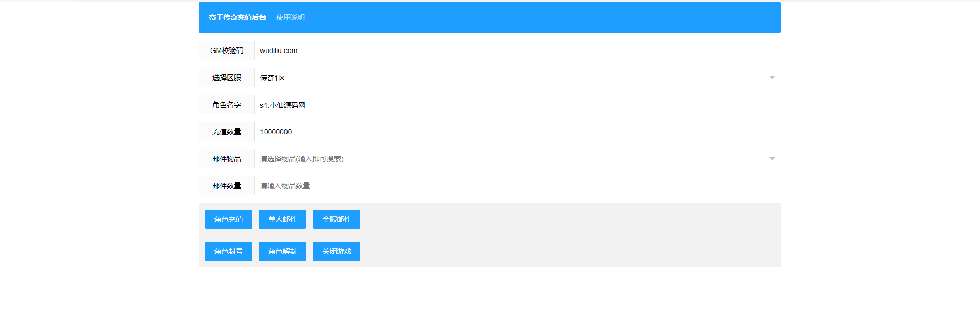
Task: Open the 使用说明 menu item
Action: coord(291,17)
